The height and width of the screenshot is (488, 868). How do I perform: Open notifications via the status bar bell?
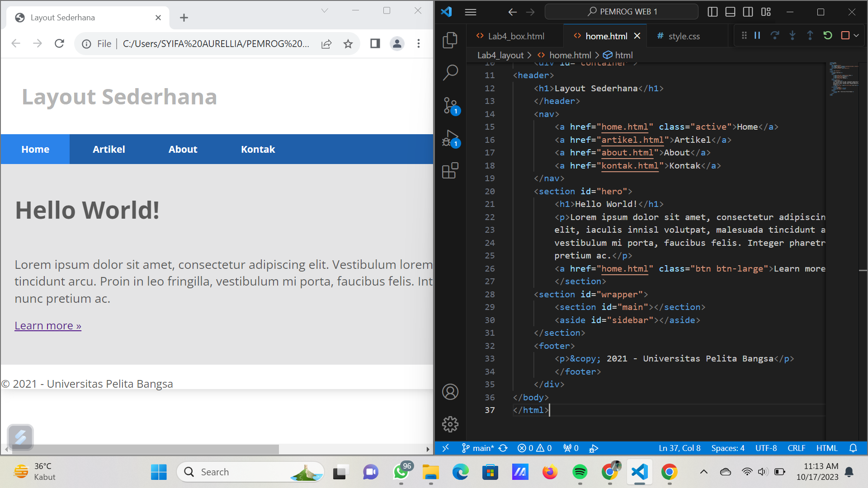854,448
